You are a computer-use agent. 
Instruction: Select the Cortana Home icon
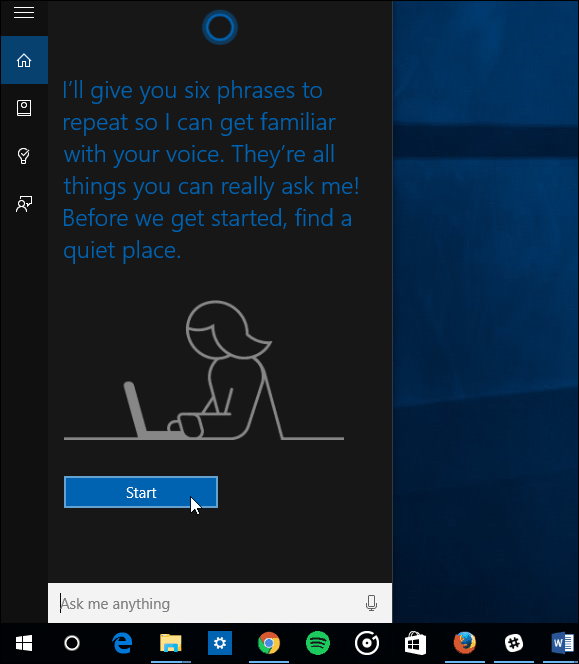pos(24,61)
